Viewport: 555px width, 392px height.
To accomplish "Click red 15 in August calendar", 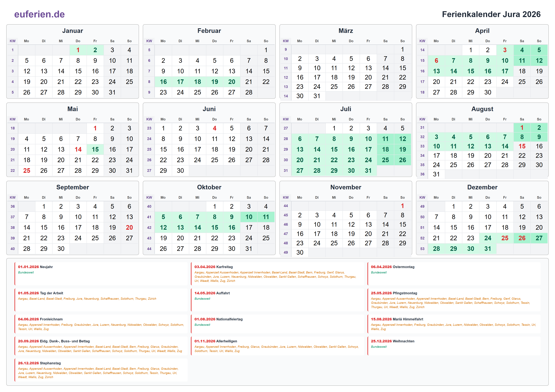I will coord(522,146).
